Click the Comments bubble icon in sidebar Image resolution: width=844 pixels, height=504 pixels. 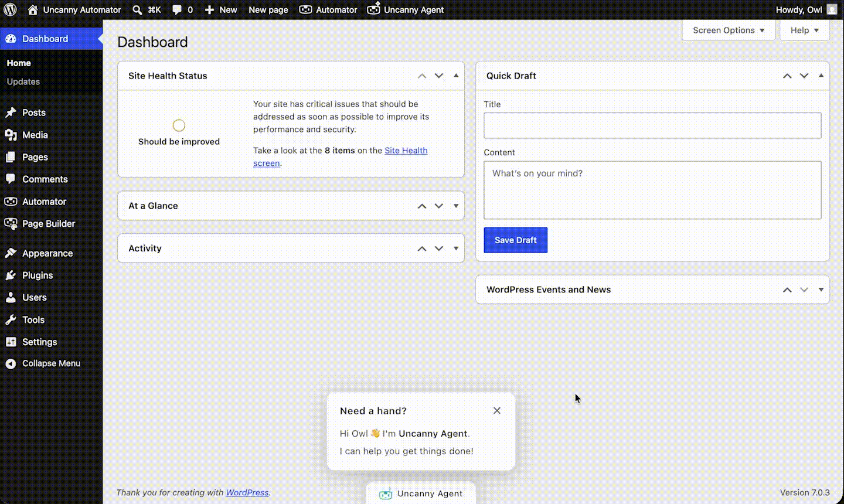[11, 179]
